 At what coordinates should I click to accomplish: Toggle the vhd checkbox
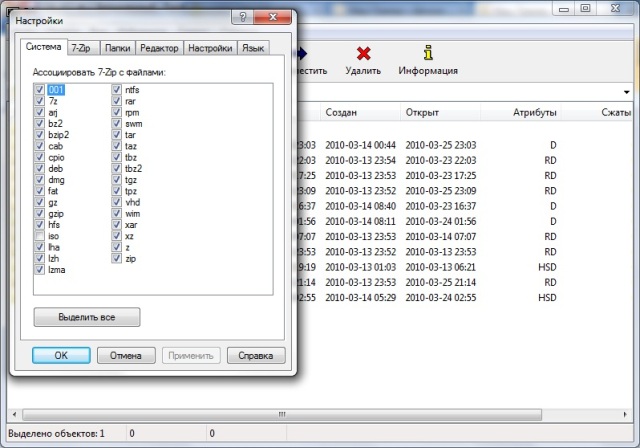pyautogui.click(x=116, y=202)
